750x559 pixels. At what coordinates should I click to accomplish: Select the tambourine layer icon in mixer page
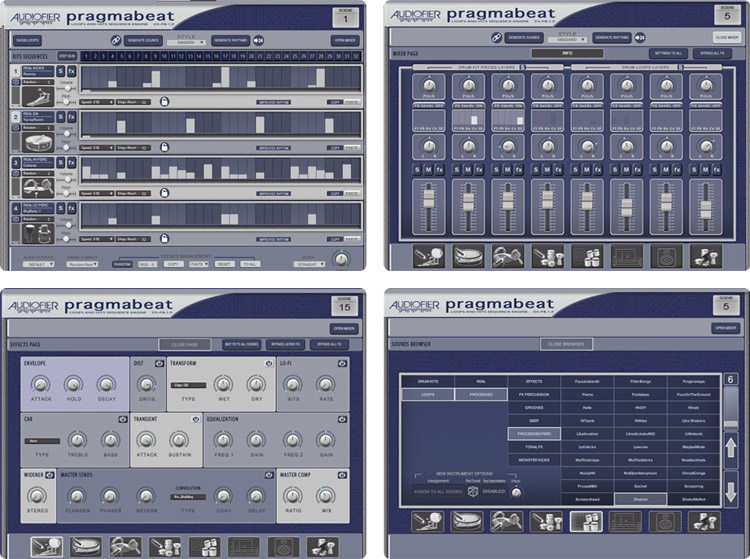(x=508, y=256)
